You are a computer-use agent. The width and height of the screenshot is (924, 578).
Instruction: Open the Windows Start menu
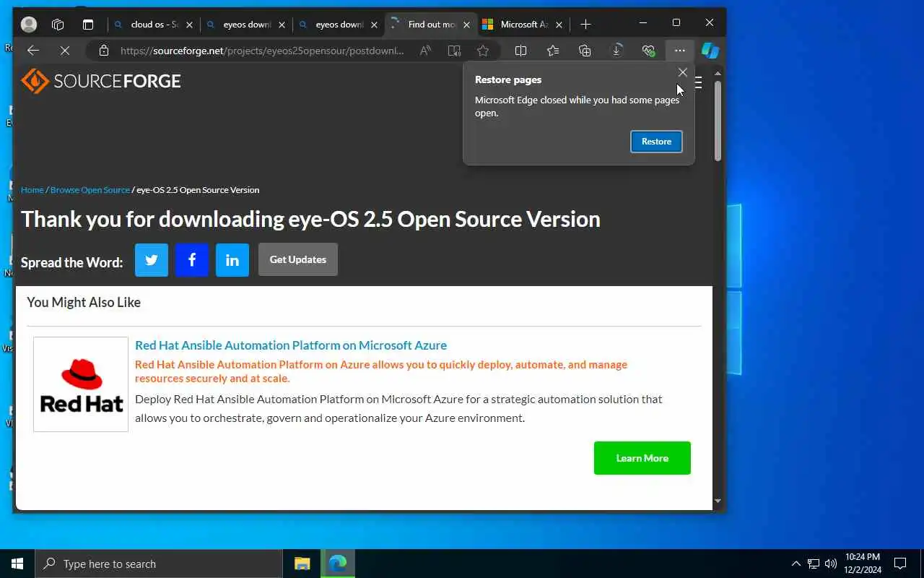tap(17, 564)
